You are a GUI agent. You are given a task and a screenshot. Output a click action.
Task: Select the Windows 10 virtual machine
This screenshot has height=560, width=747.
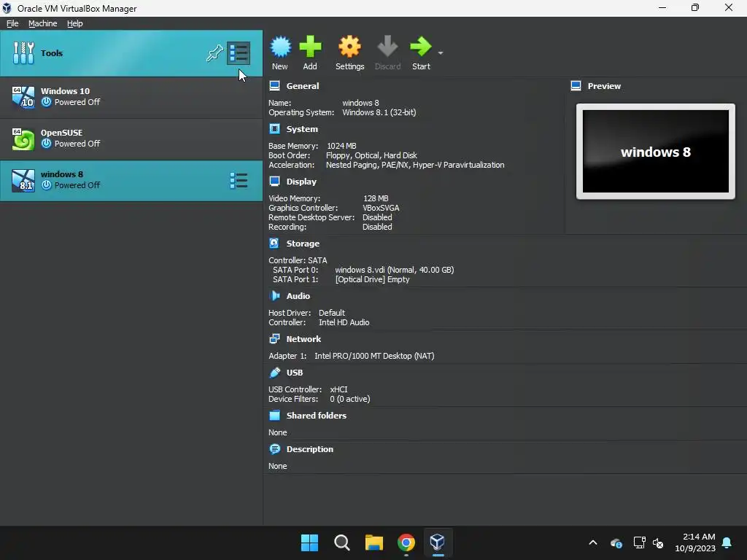(131, 97)
